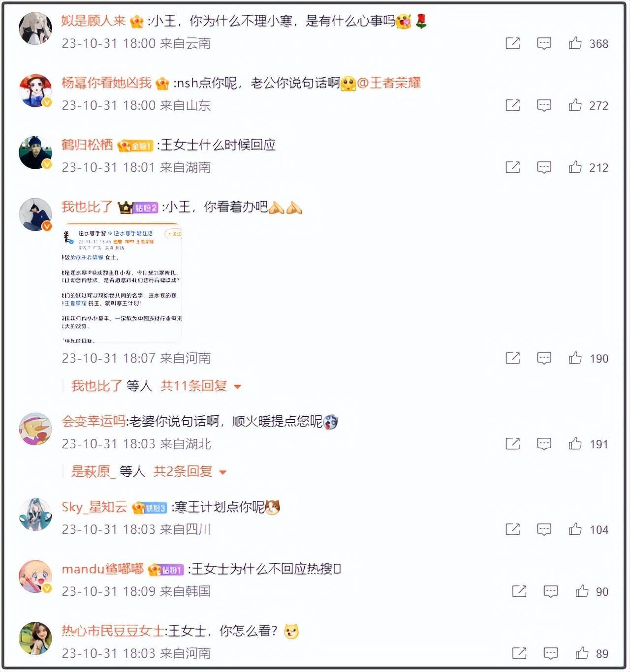
Task: Open Sky_星知云's profile avatar
Action: [35, 515]
